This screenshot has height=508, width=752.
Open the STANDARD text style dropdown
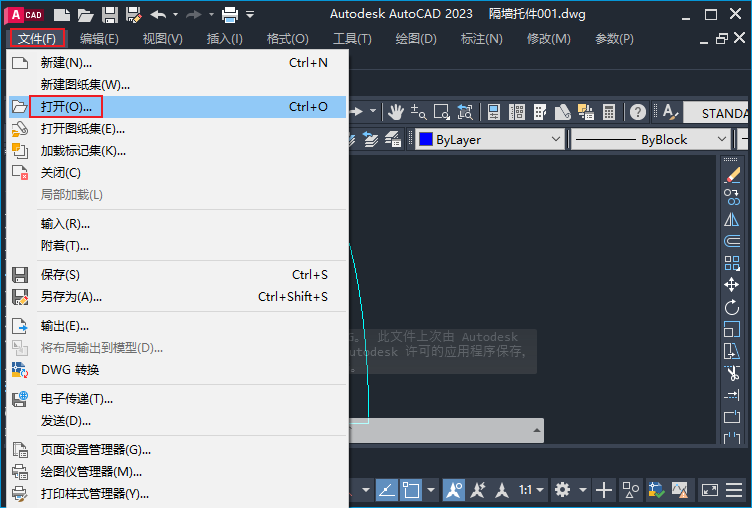click(717, 113)
